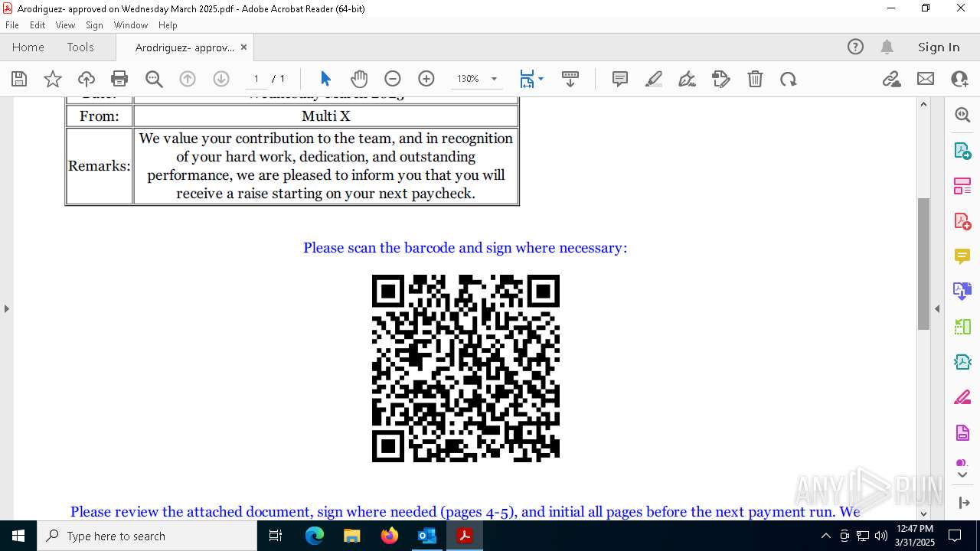Viewport: 980px width, 551px height.
Task: Open share with others person icon
Action: point(959,79)
